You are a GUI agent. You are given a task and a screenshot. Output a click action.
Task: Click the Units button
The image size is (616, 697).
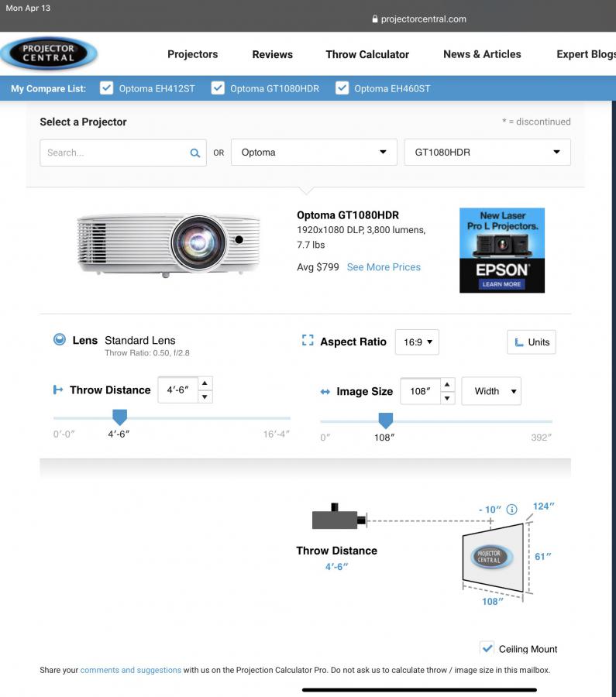click(x=531, y=342)
